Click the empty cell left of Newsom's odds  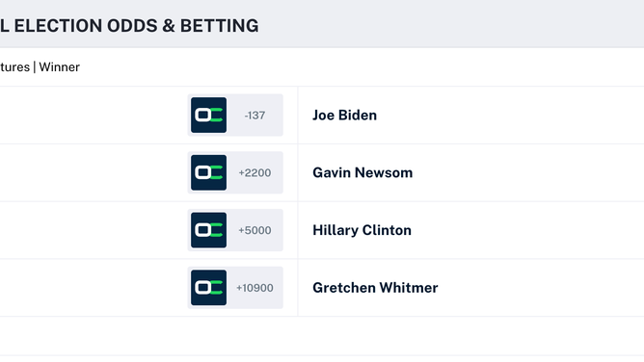[x=94, y=172]
